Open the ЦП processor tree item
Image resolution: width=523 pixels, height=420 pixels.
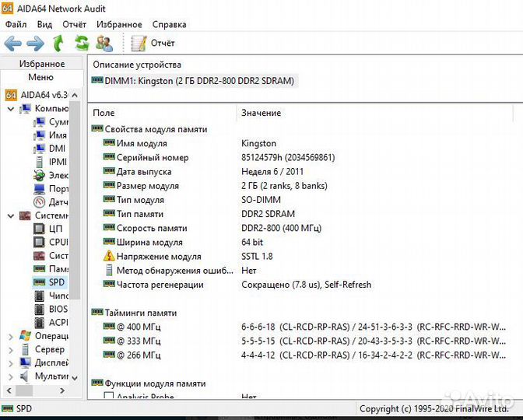(x=48, y=229)
